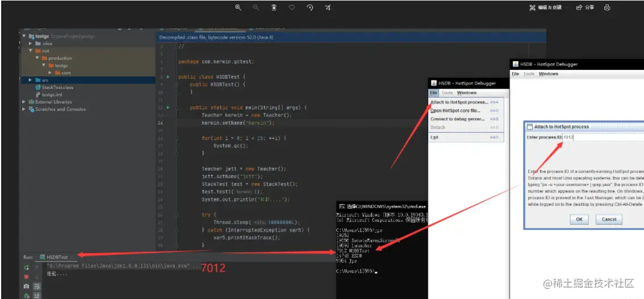Click the 'Decompiled .class file' banner text
This screenshot has width=644, height=299.
[x=216, y=37]
